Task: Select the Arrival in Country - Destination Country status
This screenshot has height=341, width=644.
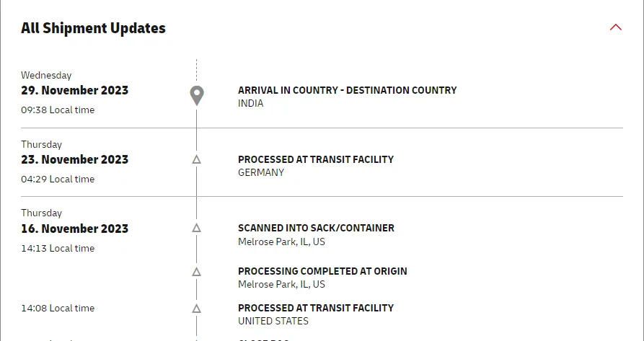Action: (347, 90)
